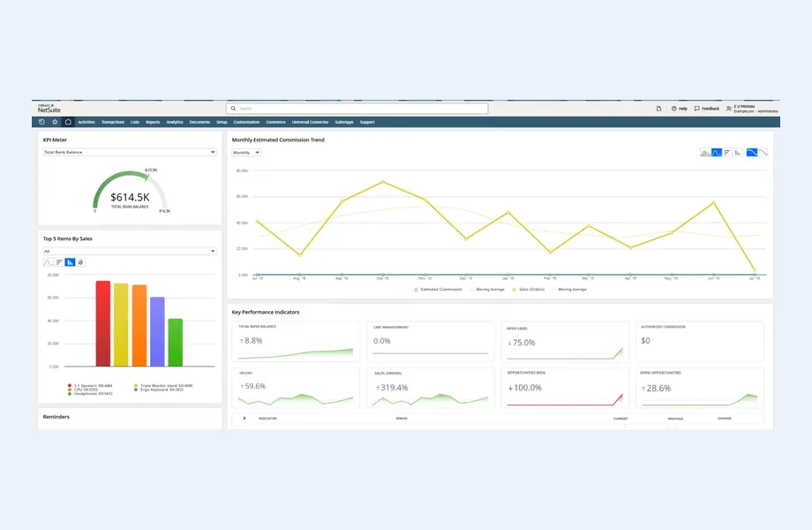Switch Top 5 Items to column chart

(70, 262)
